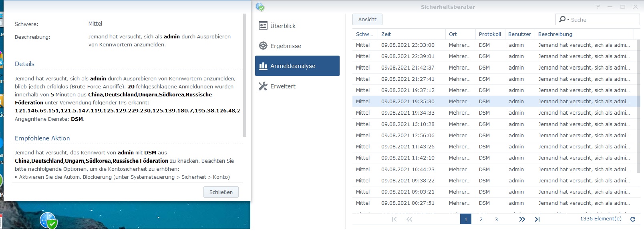This screenshot has height=240, width=644.
Task: Open the Sicherheitsberater desktop shortcut icon
Action: click(48, 220)
